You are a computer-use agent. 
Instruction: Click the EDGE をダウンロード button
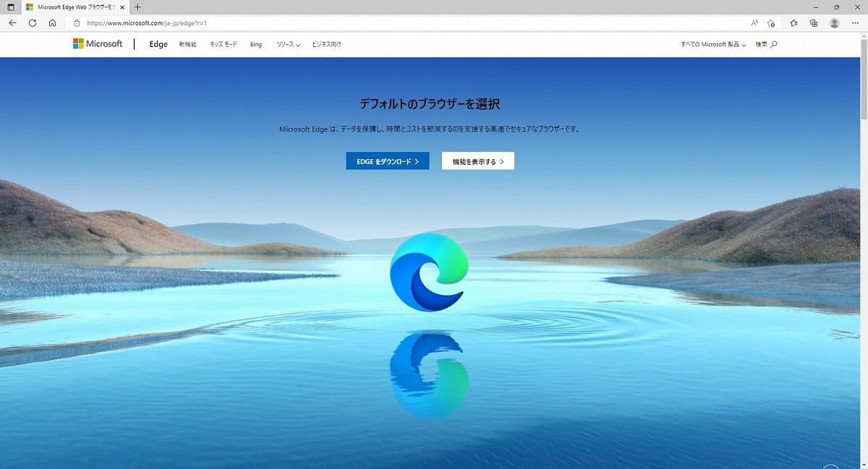point(388,161)
